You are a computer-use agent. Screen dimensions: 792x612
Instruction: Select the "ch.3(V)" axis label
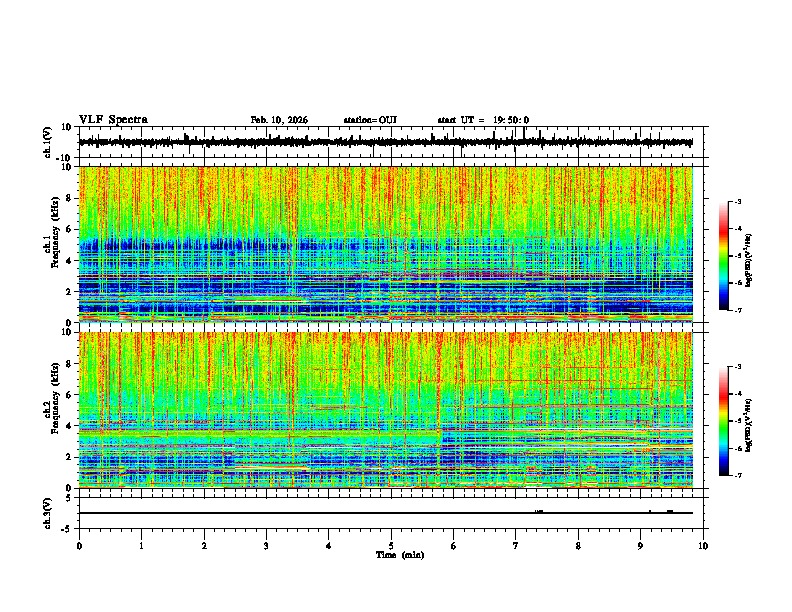(x=48, y=513)
